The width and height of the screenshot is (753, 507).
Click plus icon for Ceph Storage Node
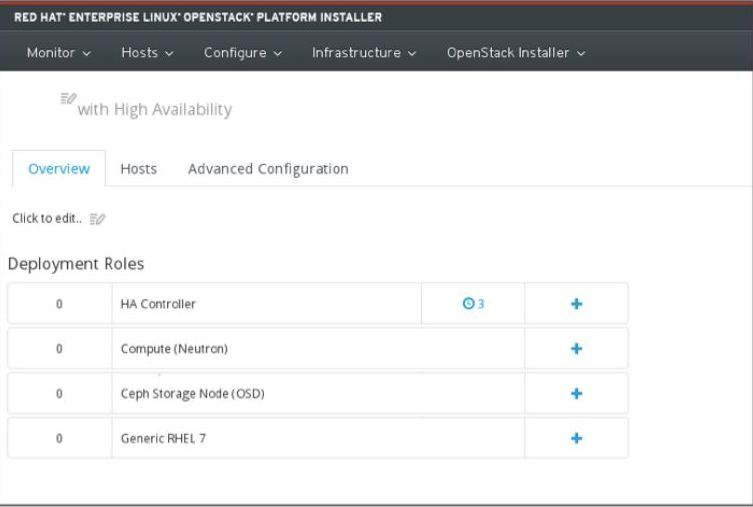(x=576, y=394)
